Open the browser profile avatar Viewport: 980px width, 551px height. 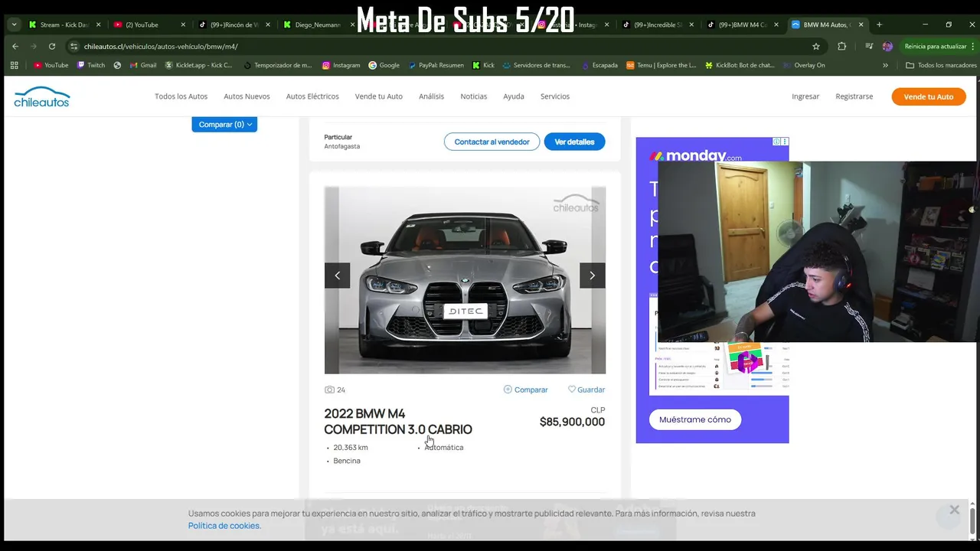[x=887, y=46]
